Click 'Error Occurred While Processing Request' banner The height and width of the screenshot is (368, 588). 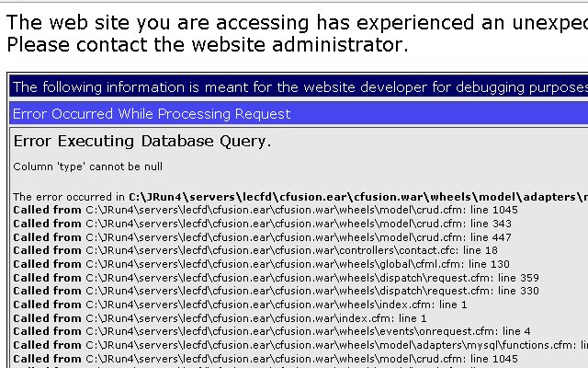tap(299, 113)
